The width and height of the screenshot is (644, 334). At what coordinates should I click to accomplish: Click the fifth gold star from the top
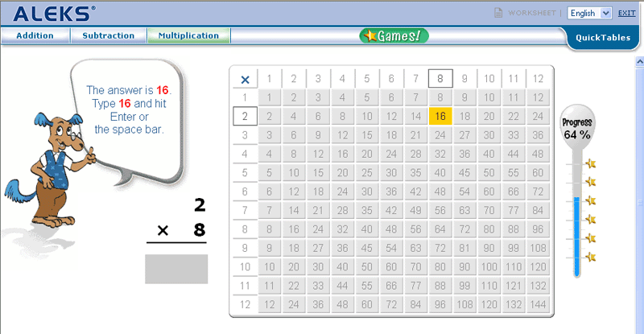click(591, 238)
